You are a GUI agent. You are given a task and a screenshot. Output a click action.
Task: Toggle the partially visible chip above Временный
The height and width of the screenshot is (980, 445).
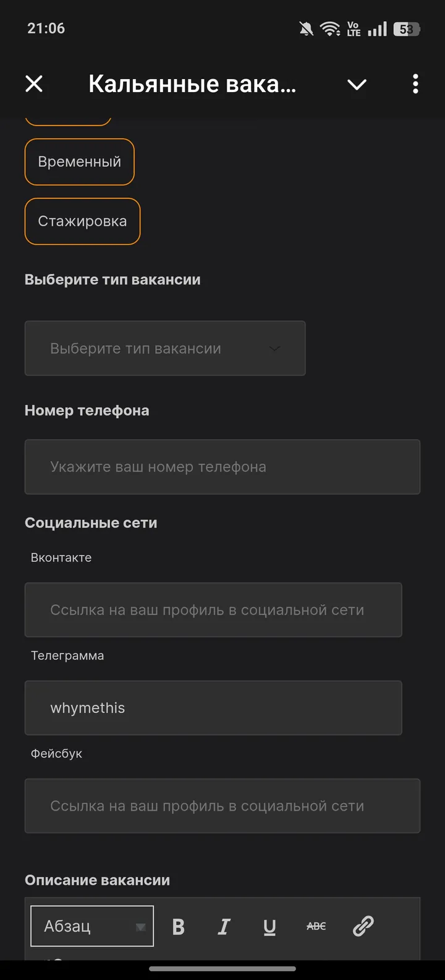point(68,114)
